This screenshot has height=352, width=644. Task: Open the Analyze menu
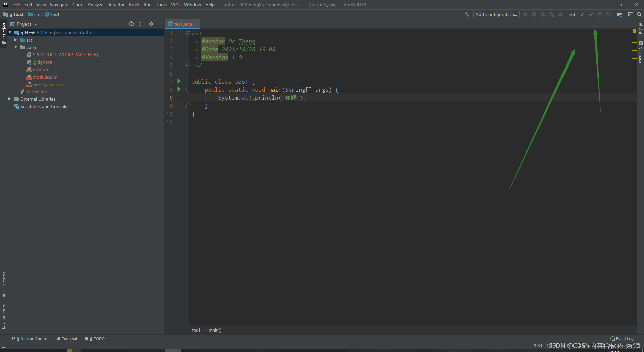[95, 5]
